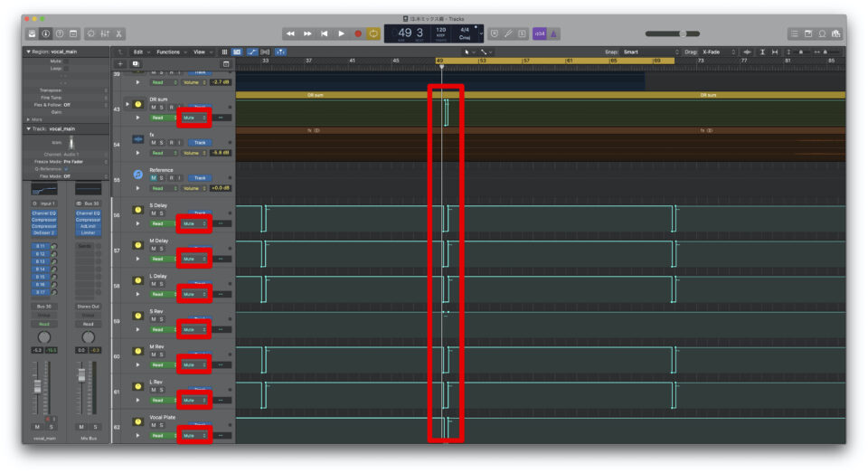
Task: Enable the Count-in button
Action: [539, 33]
